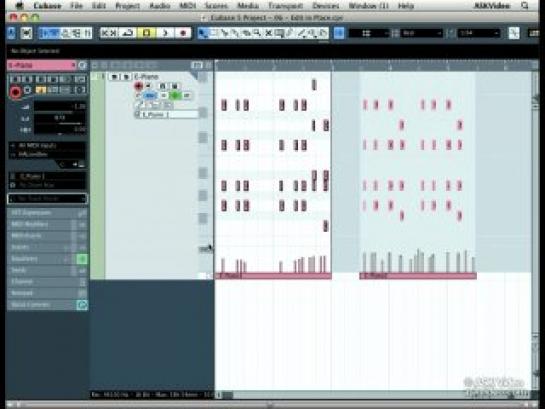Select the Mute (X) tool
The height and width of the screenshot is (409, 545).
[268, 33]
